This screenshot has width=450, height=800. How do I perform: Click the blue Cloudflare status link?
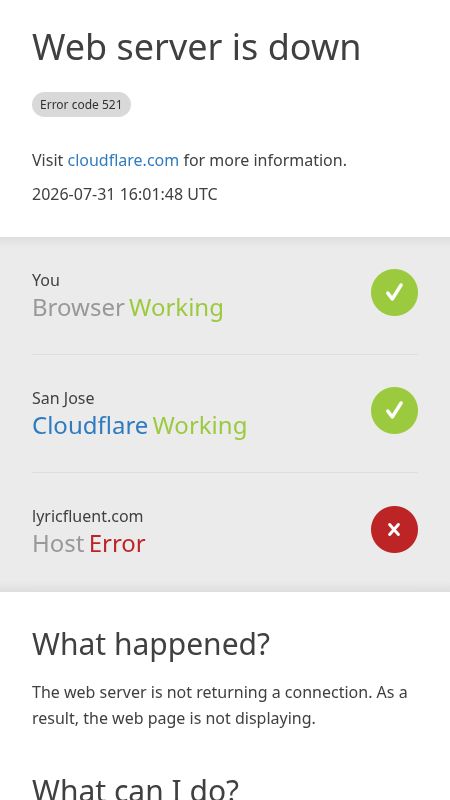[90, 426]
